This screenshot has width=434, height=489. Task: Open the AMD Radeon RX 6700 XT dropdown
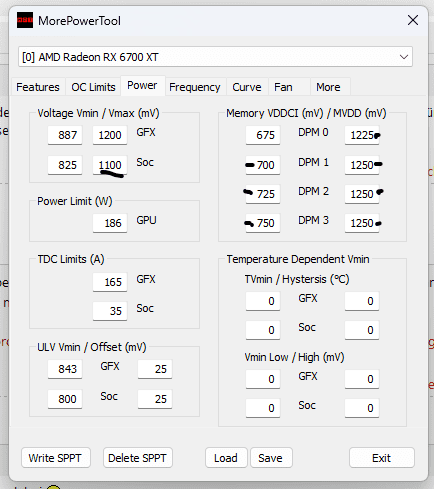[215, 57]
